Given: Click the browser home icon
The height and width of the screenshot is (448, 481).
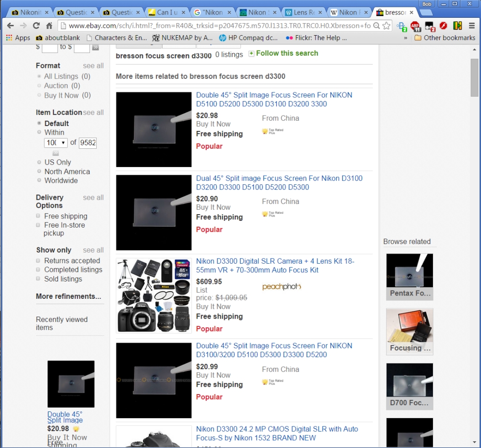Looking at the screenshot, I should [x=49, y=26].
